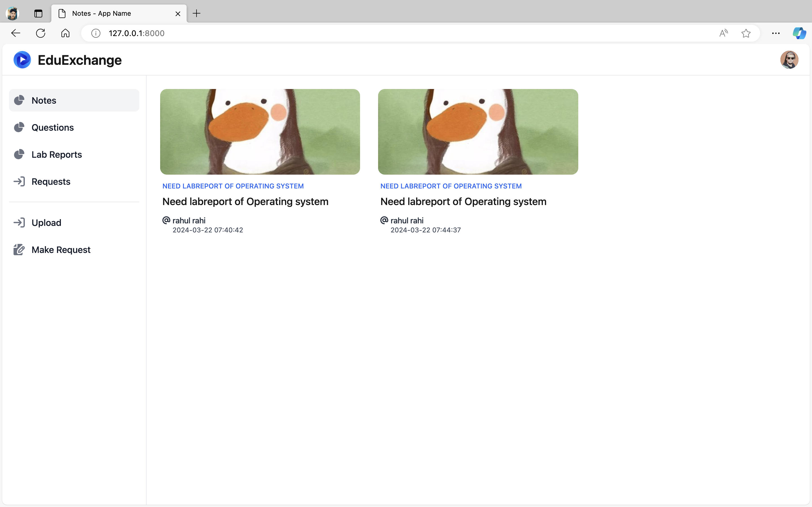The image size is (812, 507).
Task: Click the browser back arrow
Action: [16, 33]
